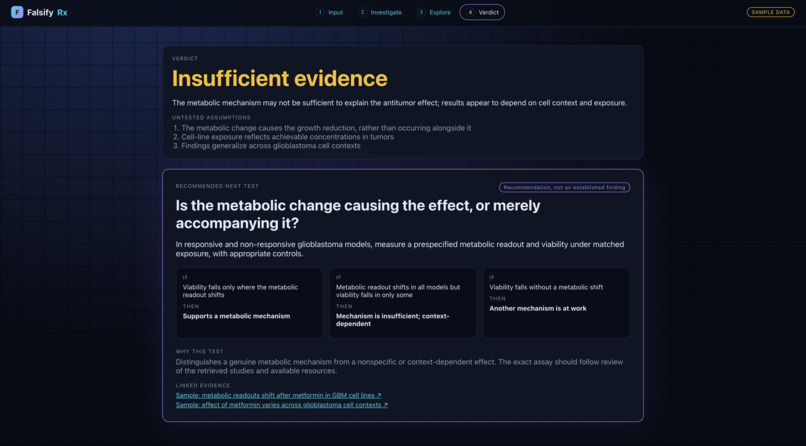
Task: Click the Insufficient evidence heading
Action: point(280,78)
